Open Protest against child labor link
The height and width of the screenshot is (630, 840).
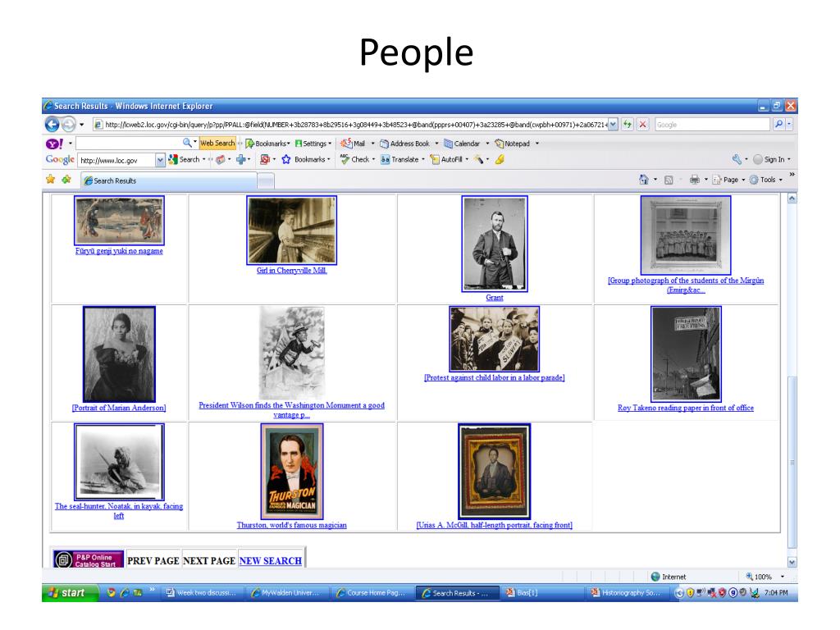coord(495,377)
